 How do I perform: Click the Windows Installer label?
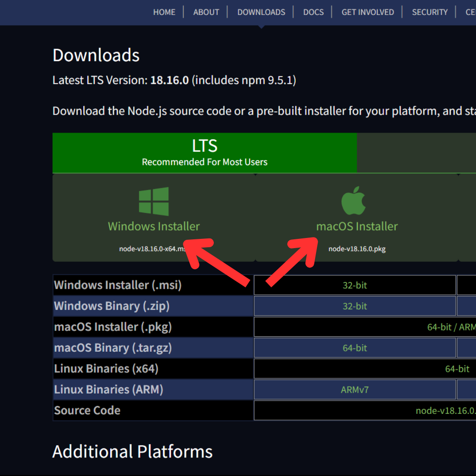click(x=154, y=227)
